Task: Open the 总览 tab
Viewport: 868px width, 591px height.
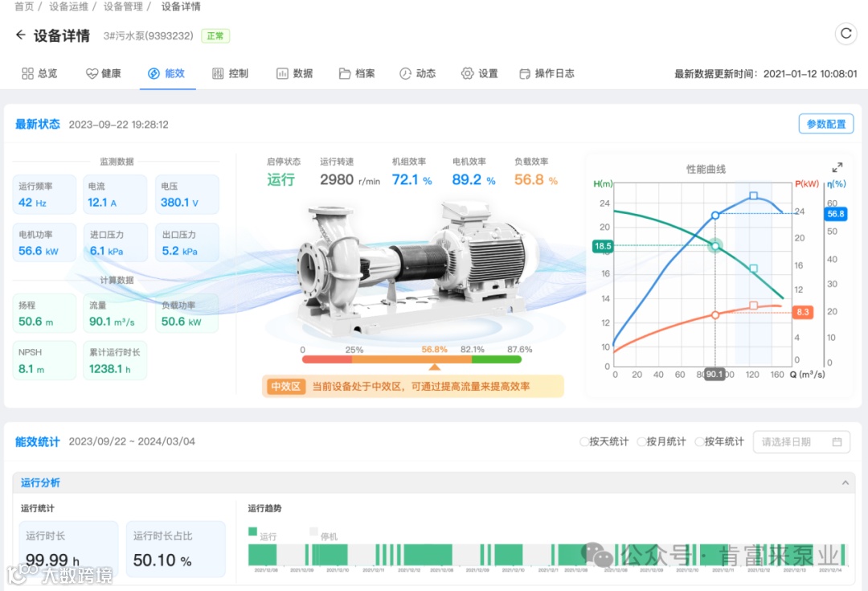Action: pyautogui.click(x=39, y=73)
